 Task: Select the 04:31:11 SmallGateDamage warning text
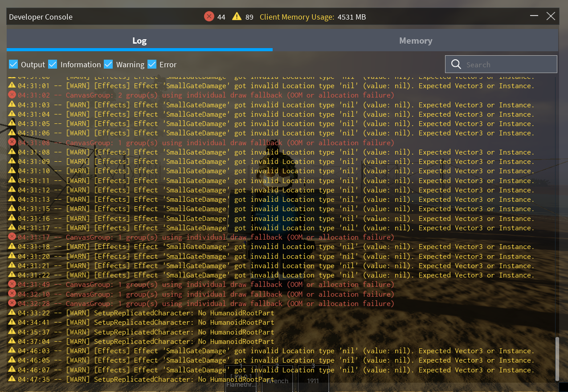[x=276, y=180]
